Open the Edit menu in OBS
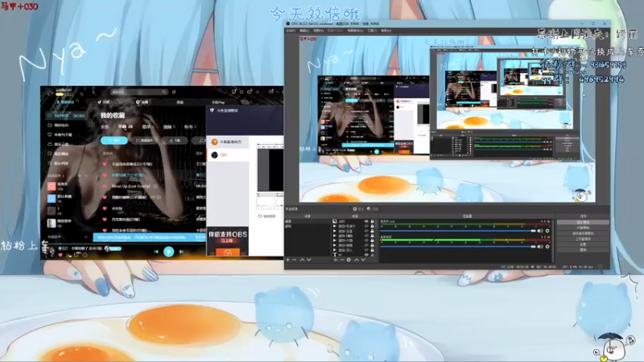644x362 pixels. pyautogui.click(x=304, y=31)
